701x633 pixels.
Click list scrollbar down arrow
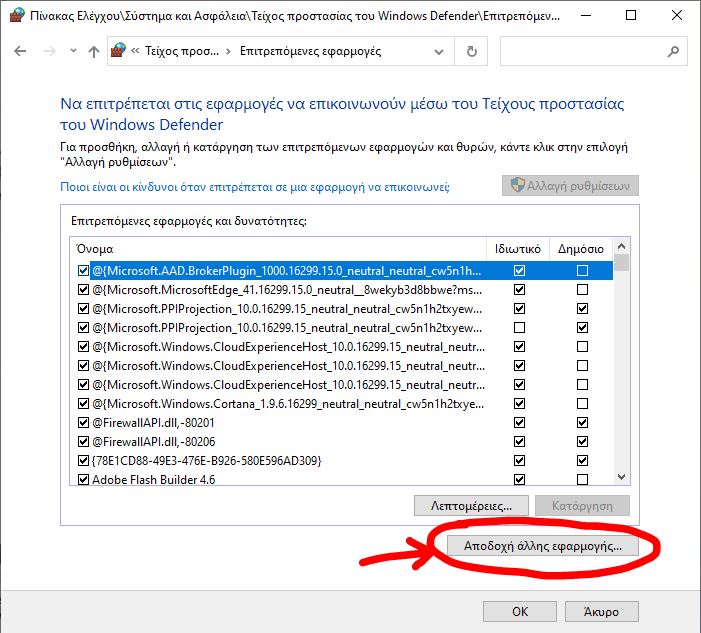click(x=621, y=477)
